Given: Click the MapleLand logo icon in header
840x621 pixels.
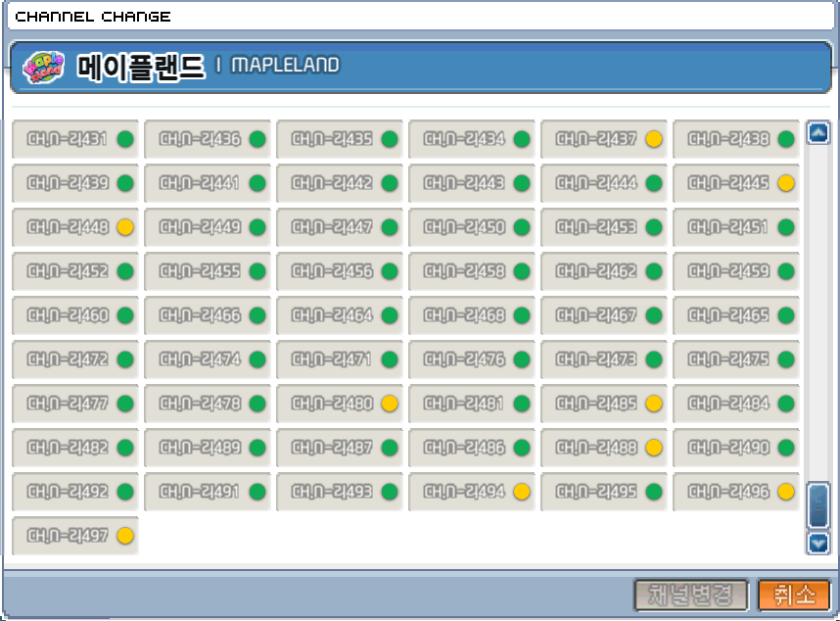Looking at the screenshot, I should (43, 67).
